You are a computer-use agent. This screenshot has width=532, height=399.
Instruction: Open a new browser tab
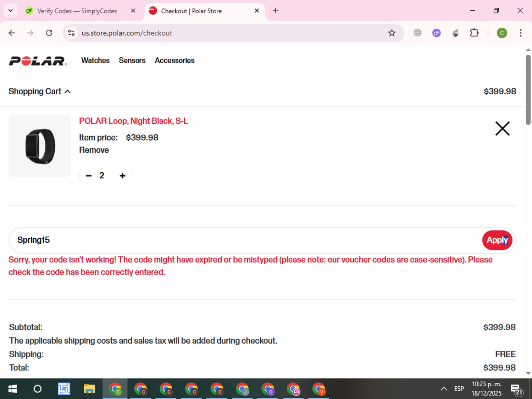[275, 11]
